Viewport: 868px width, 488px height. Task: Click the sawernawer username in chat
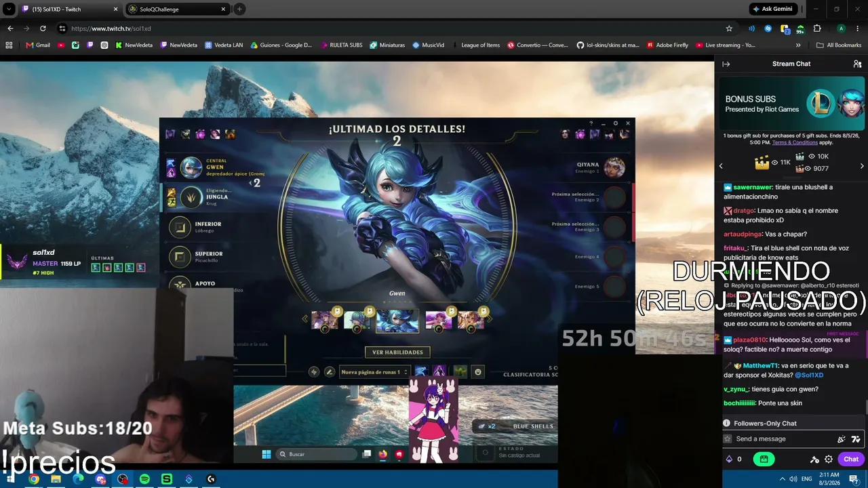point(753,187)
